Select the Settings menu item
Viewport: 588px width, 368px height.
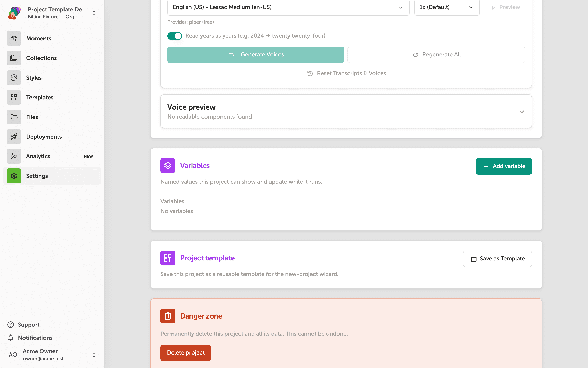pos(52,176)
